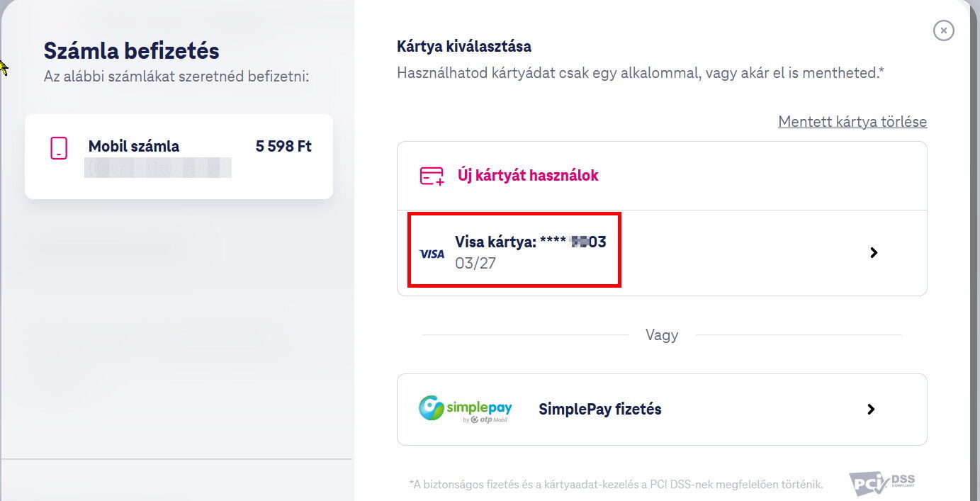Click the blurred account name under Mobil számla
980x501 pixels.
click(x=158, y=168)
